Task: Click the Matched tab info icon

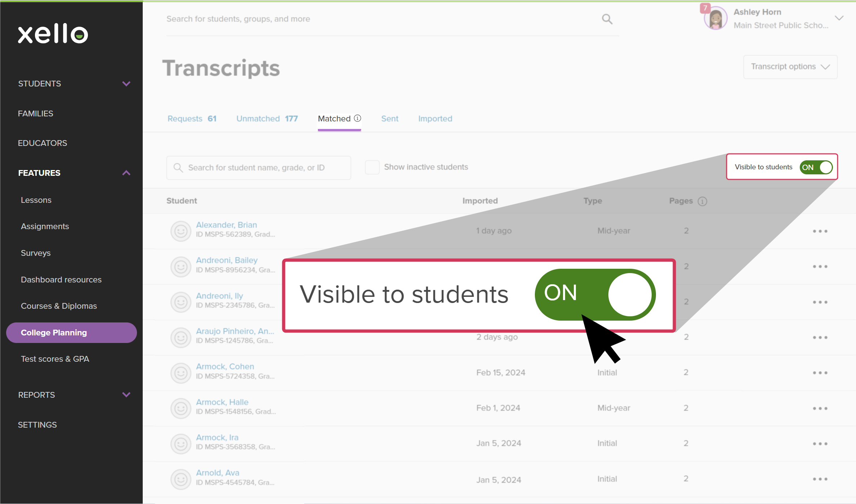Action: point(358,118)
